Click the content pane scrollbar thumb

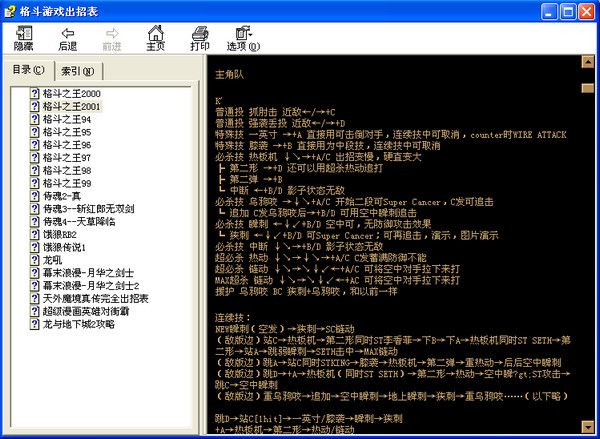tap(588, 88)
